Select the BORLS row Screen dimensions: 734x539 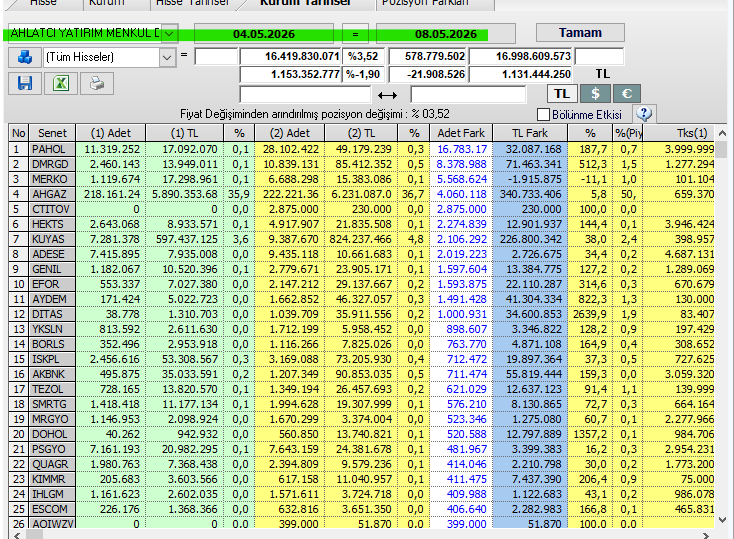361,344
